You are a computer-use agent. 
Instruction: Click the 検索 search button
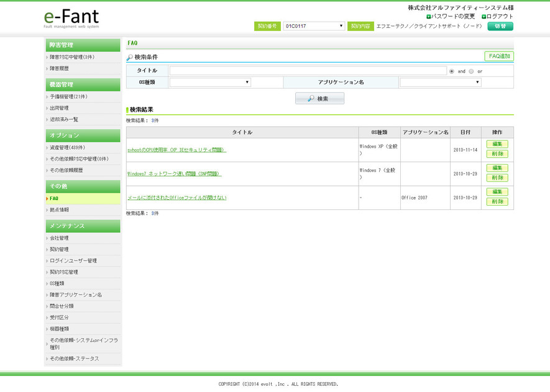point(319,99)
